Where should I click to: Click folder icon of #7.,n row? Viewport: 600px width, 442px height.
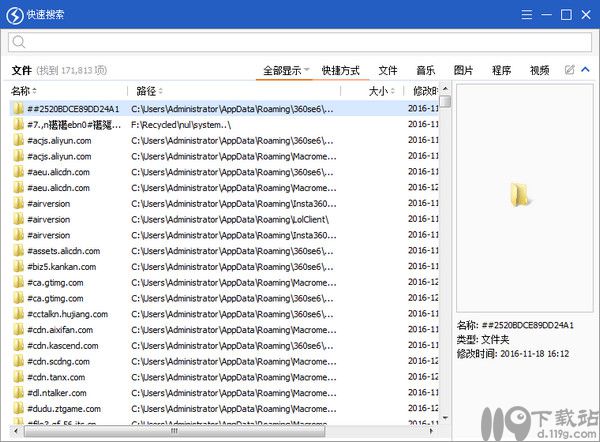[18, 125]
